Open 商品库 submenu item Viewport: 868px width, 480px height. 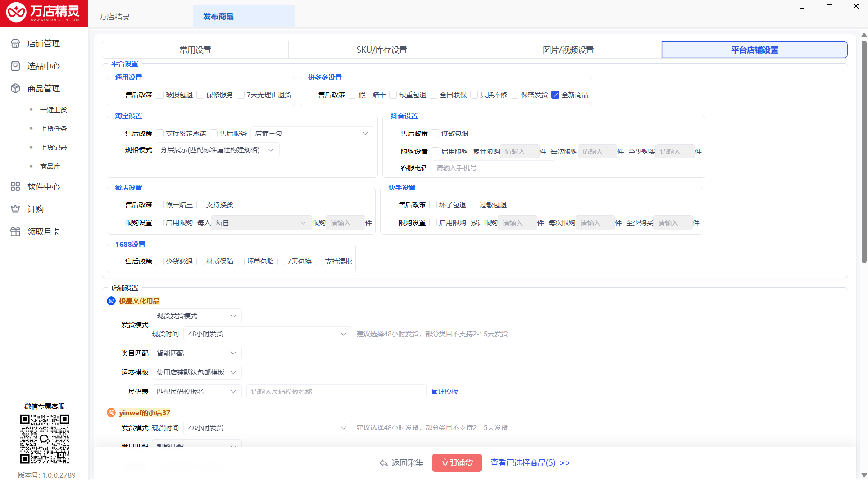click(x=50, y=166)
